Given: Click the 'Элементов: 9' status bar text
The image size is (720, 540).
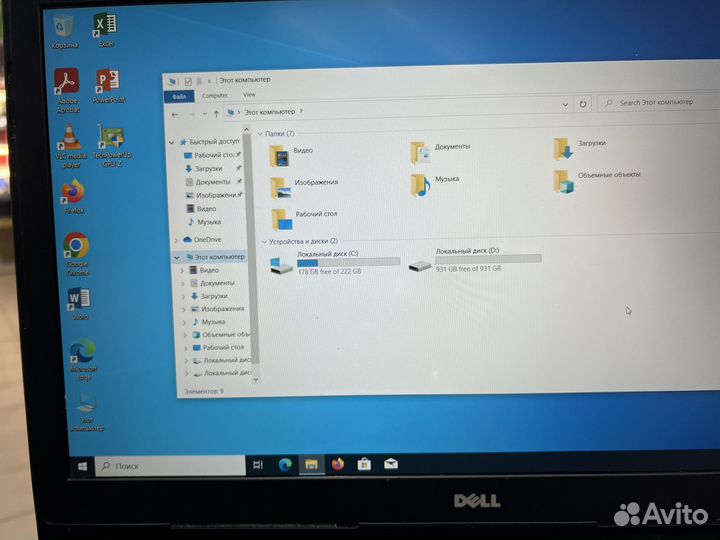Looking at the screenshot, I should (203, 391).
